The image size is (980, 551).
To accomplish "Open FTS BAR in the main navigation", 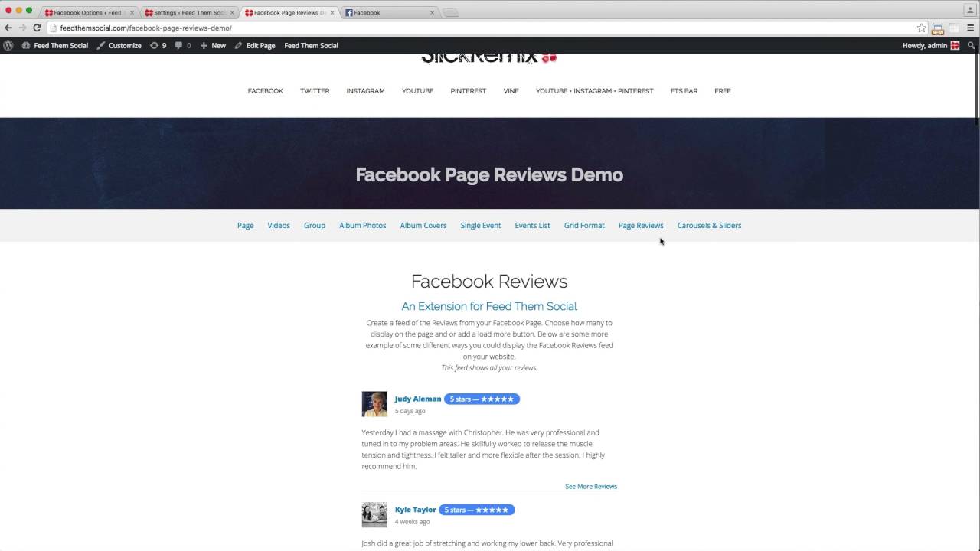I will 684,91.
